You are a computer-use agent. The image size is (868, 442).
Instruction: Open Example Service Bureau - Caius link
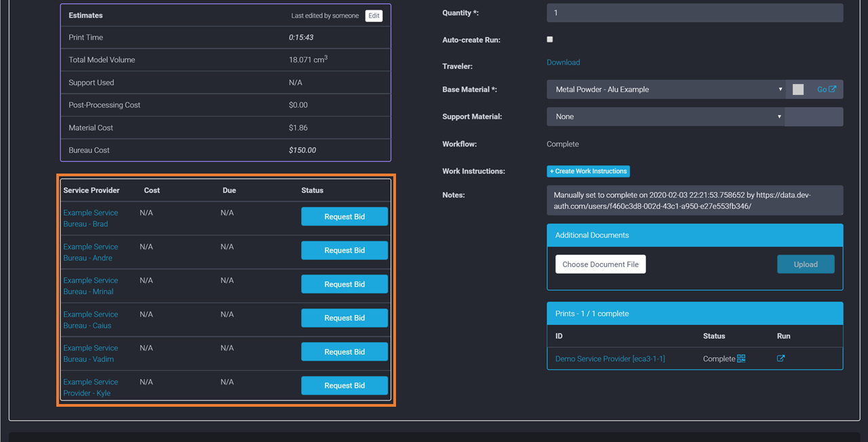tap(90, 320)
